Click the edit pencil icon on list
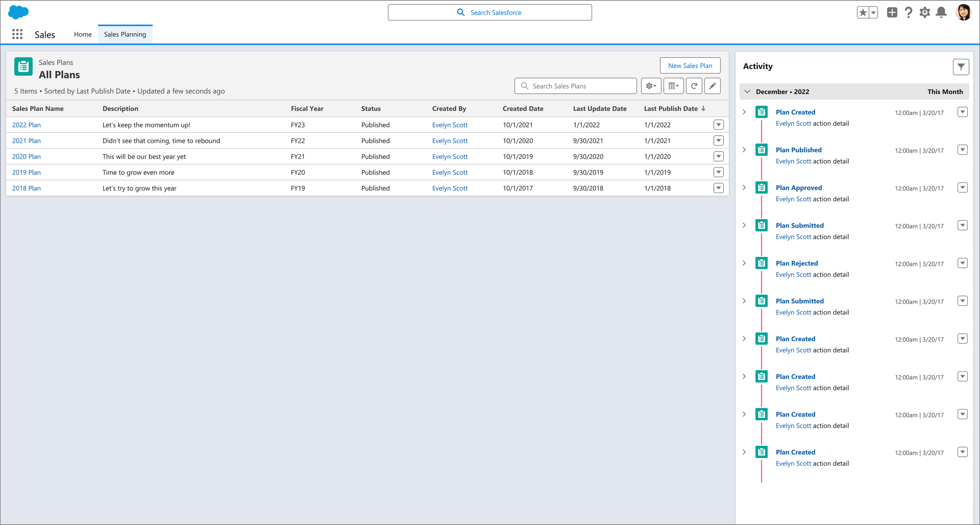The height and width of the screenshot is (525, 980). click(713, 85)
